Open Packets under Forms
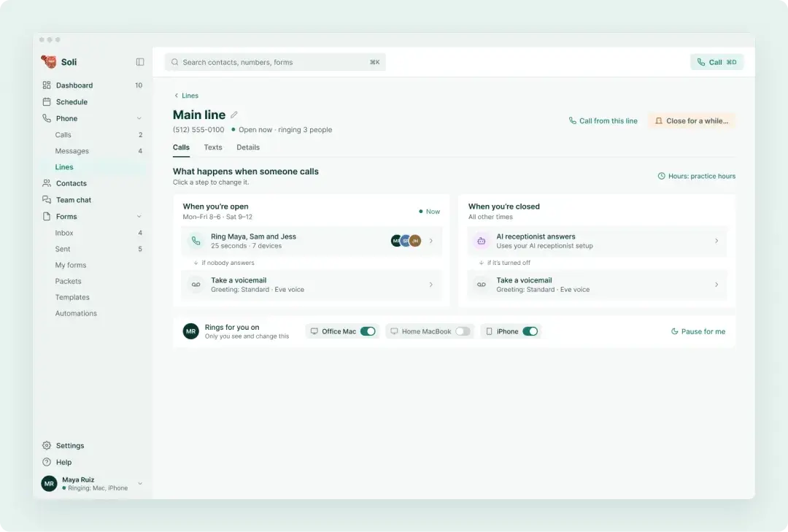The width and height of the screenshot is (788, 532). (94, 281)
